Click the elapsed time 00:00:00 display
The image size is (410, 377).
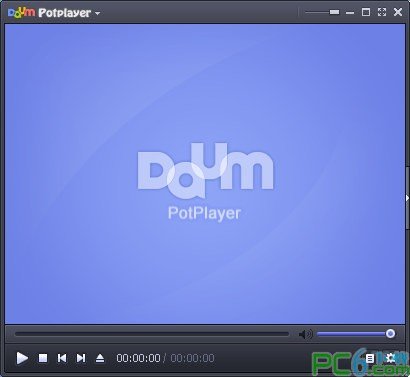click(x=138, y=358)
